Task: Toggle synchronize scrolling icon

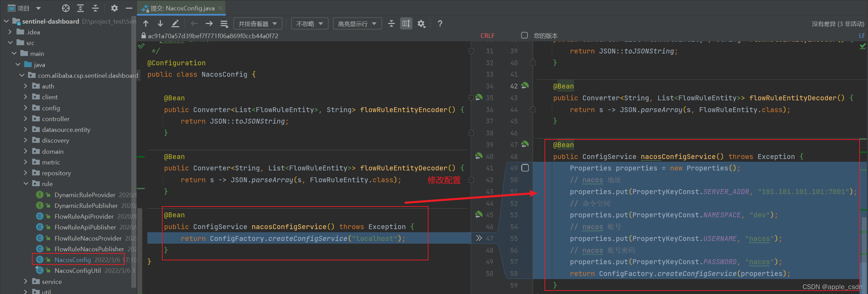Action: 406,24
